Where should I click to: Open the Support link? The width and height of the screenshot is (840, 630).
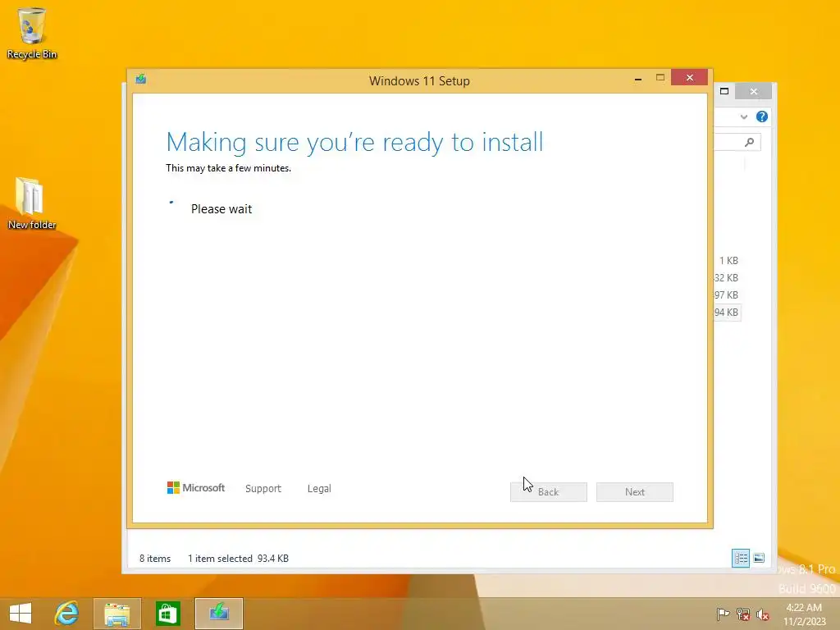[263, 489]
